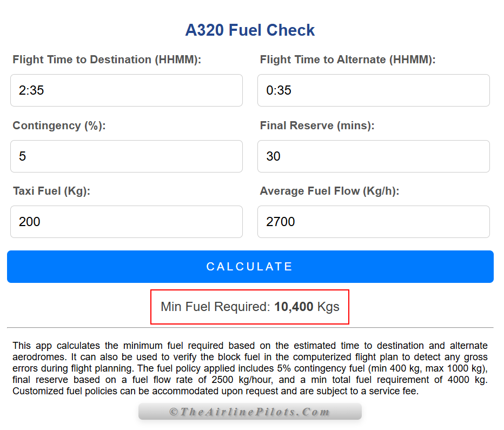The width and height of the screenshot is (504, 430).
Task: Click the A320 Fuel Check heading
Action: [x=250, y=30]
